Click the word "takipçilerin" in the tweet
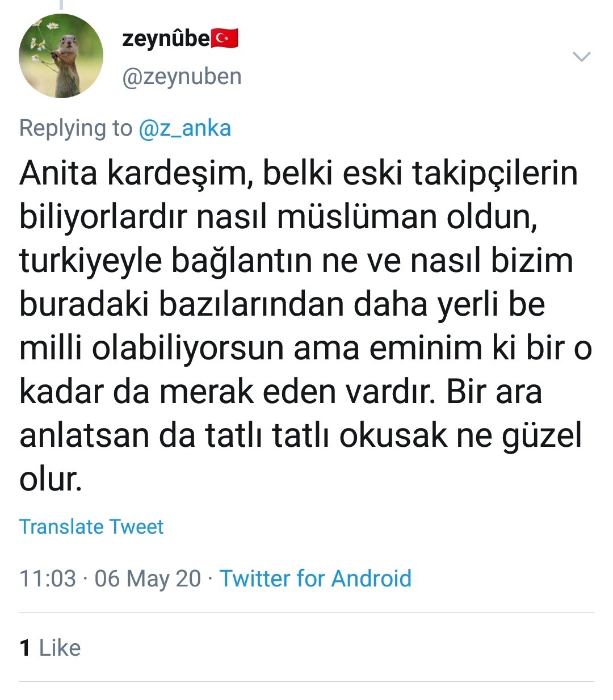Screen dimensions: 613x700 495,174
